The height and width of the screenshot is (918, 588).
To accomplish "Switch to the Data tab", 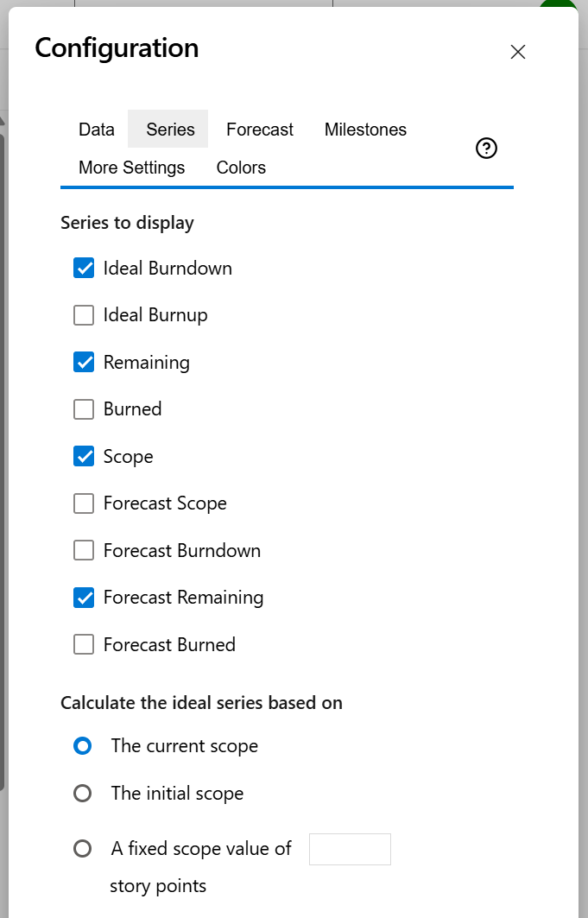I will [96, 129].
